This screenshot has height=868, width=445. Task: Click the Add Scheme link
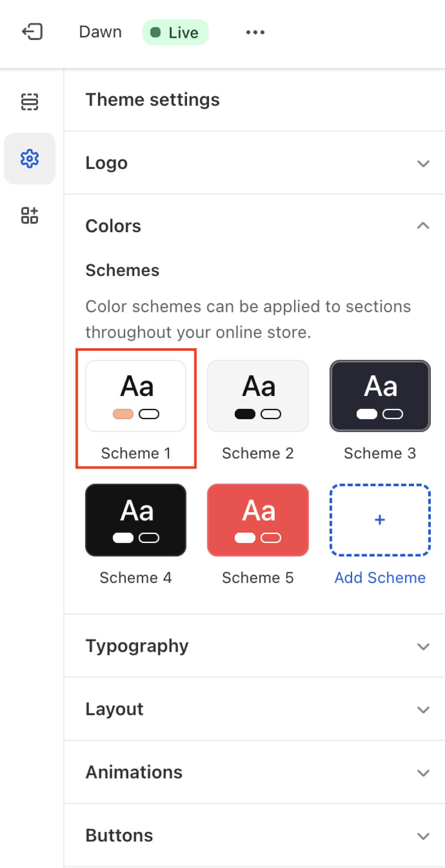pos(380,578)
